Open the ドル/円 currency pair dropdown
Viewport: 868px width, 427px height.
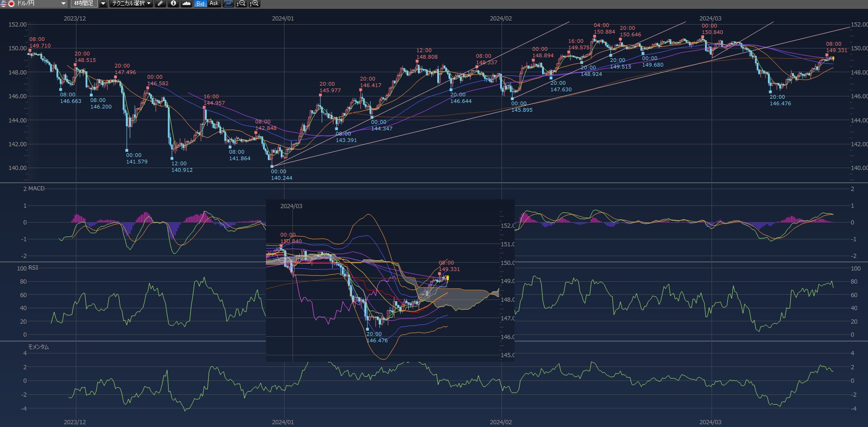(x=63, y=4)
